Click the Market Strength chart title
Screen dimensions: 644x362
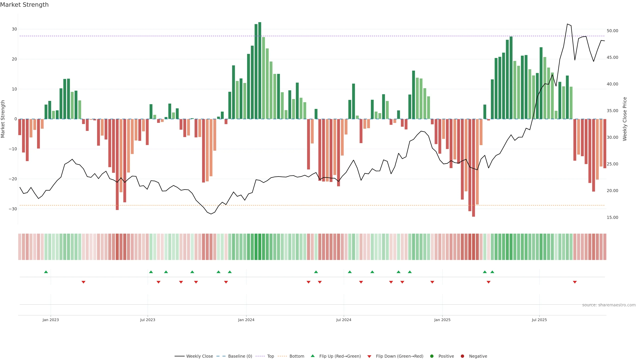click(x=24, y=5)
